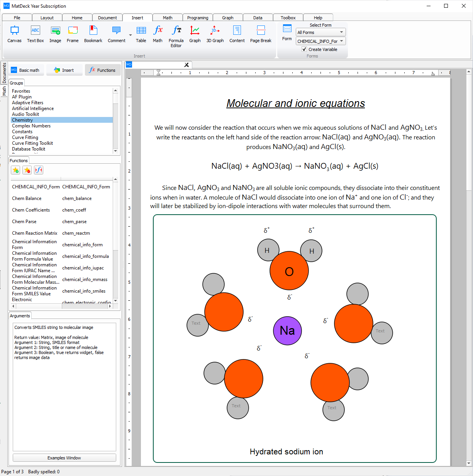Open the Comment dropdown arrow
The height and width of the screenshot is (476, 473).
point(130,35)
